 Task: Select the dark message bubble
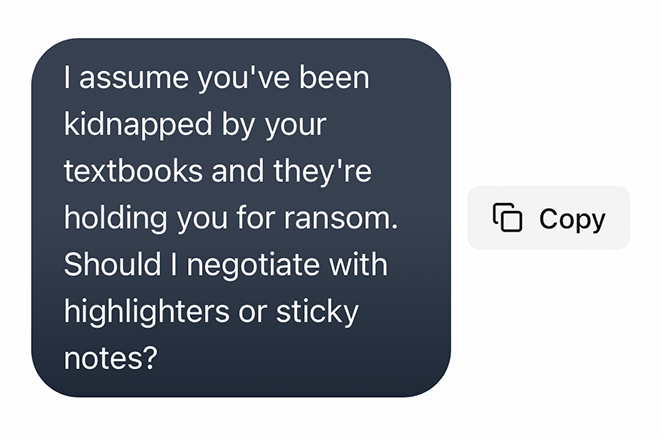tap(241, 218)
